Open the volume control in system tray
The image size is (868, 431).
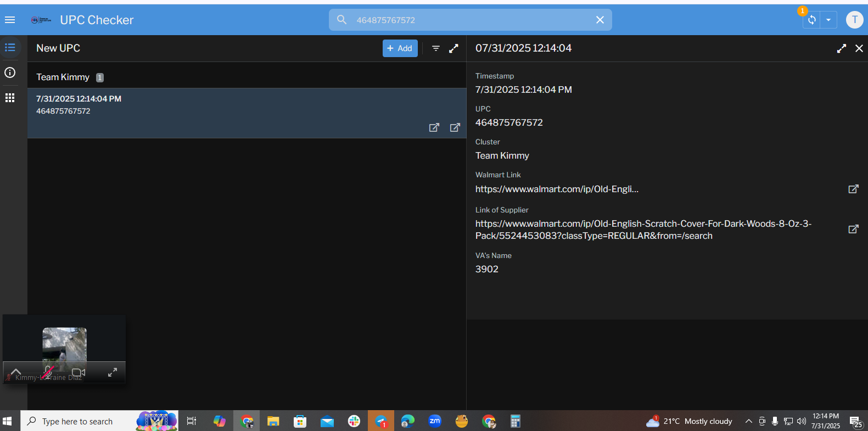pyautogui.click(x=802, y=421)
